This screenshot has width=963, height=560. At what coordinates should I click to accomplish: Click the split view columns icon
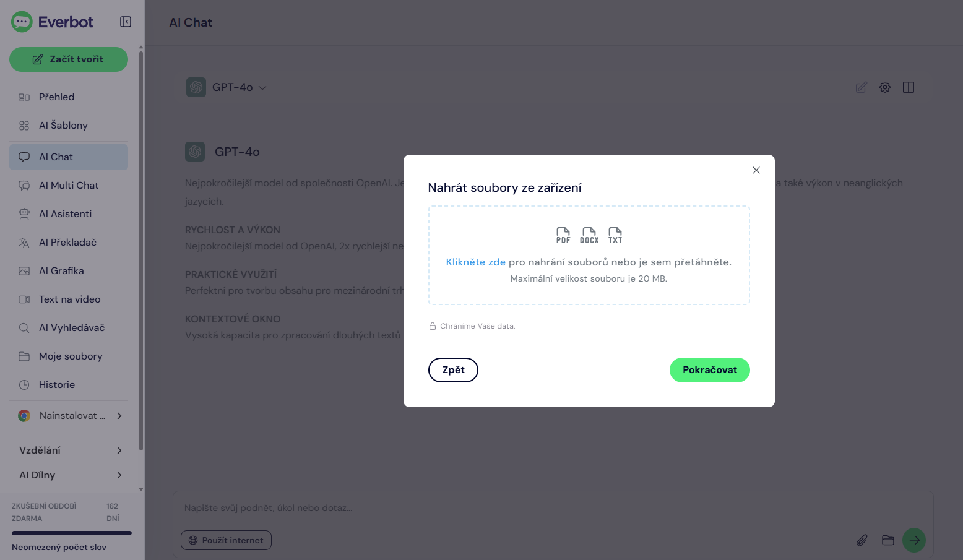pos(909,87)
